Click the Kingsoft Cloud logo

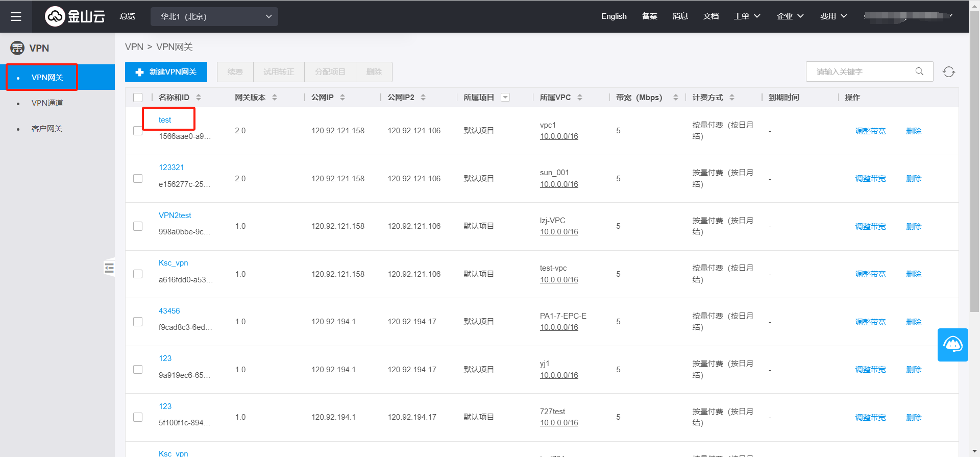pos(75,16)
